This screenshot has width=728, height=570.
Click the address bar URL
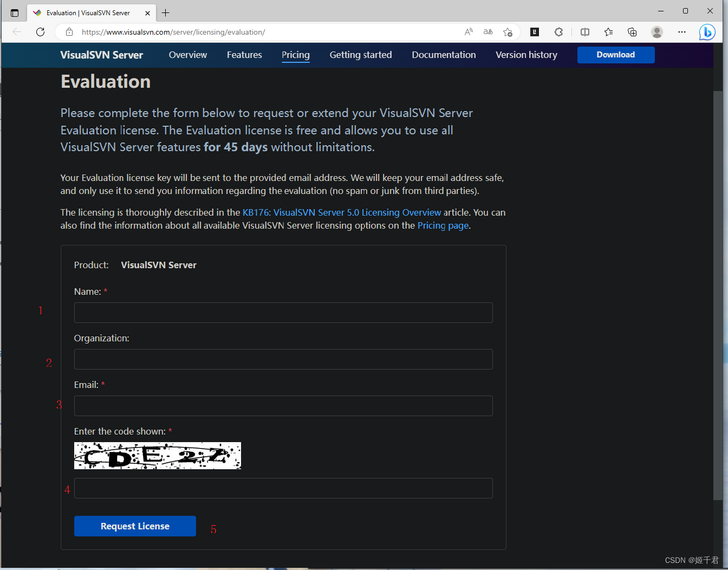click(173, 32)
